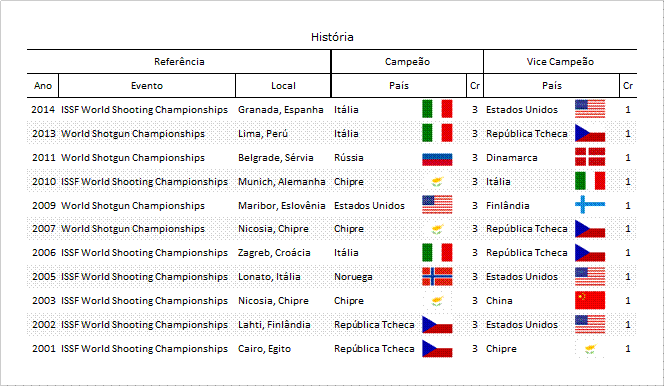The height and width of the screenshot is (387, 665).
Task: Click the Ano column header
Action: coord(43,86)
